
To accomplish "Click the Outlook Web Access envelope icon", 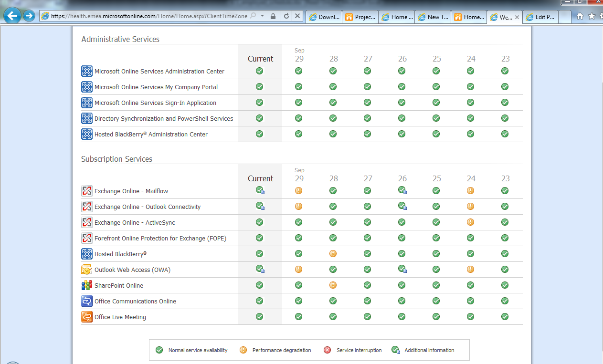I will pos(86,269).
